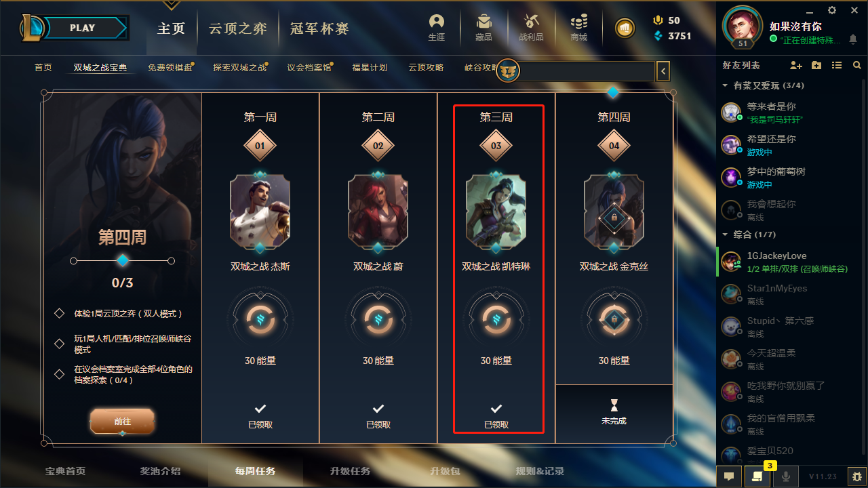Switch to 升级任务 bottom tab
The width and height of the screenshot is (868, 488).
click(350, 471)
